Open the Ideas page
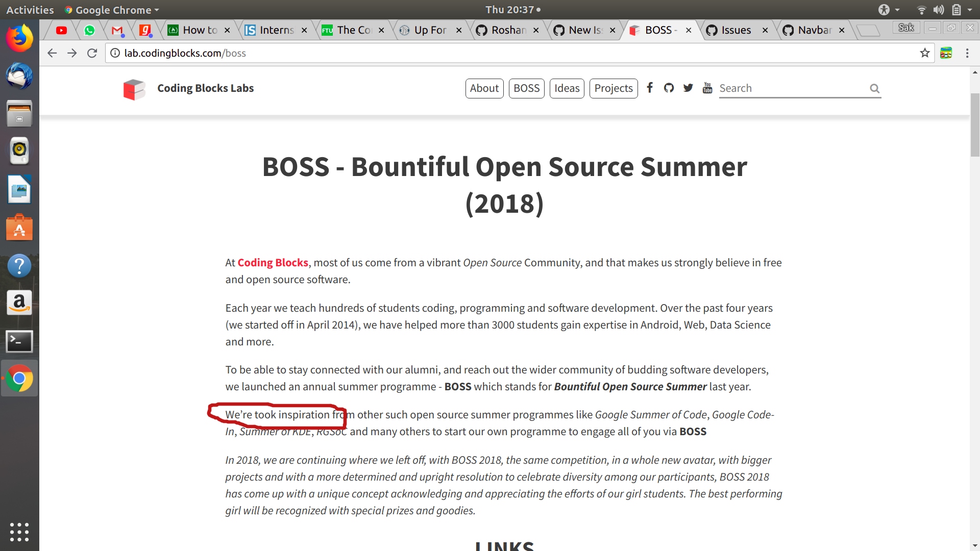 (x=567, y=88)
